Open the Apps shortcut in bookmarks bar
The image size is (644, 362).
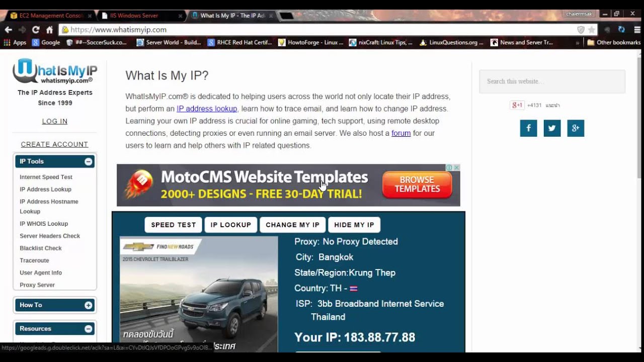coord(15,43)
